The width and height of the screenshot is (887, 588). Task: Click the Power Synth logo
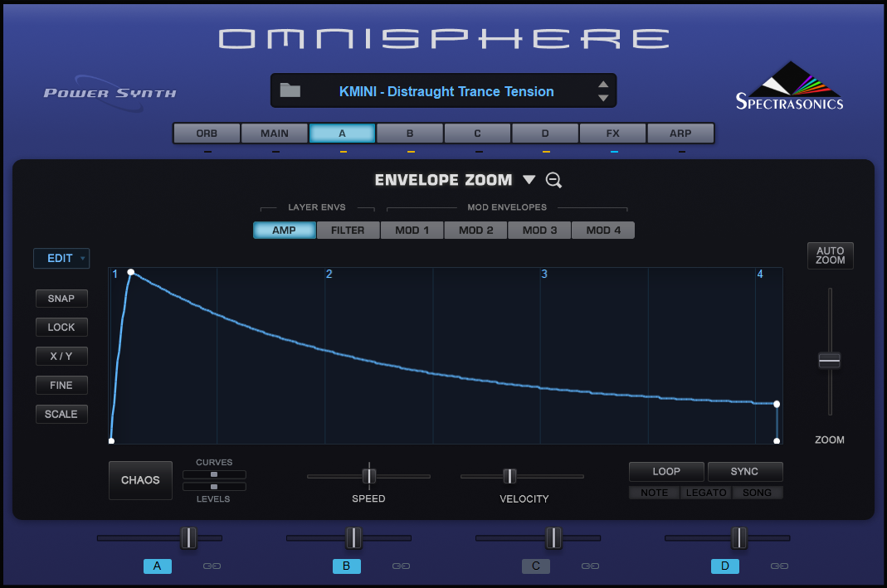pos(110,93)
